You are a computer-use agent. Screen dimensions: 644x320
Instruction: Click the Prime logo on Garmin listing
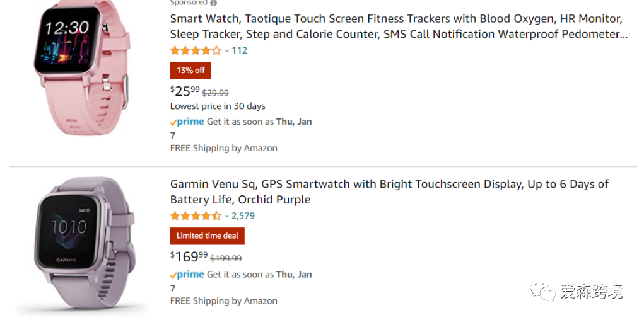click(x=187, y=275)
